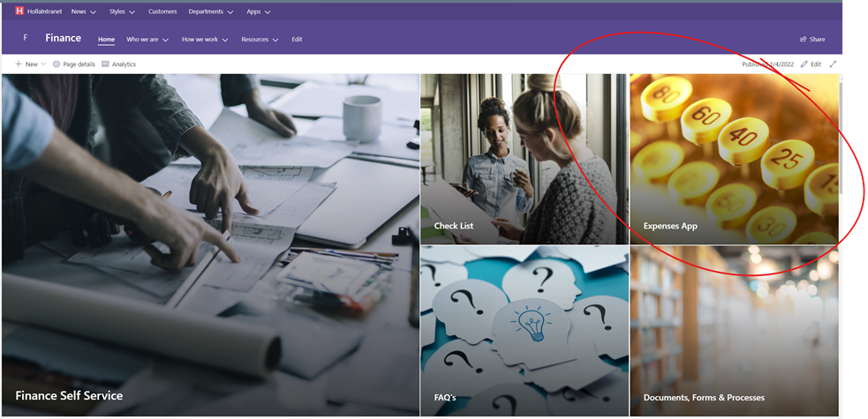
Task: Open the Analytics chart icon
Action: 106,64
